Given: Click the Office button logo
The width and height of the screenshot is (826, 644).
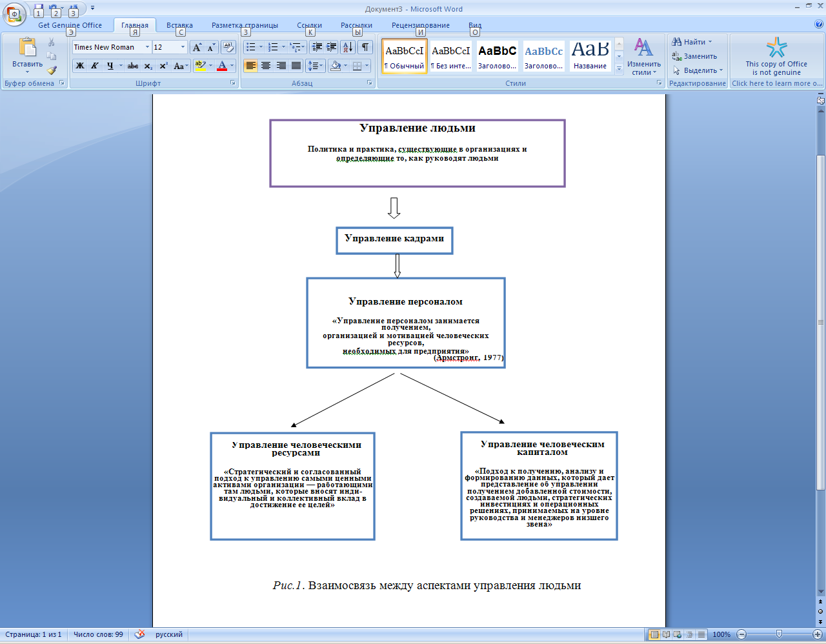Looking at the screenshot, I should [14, 14].
